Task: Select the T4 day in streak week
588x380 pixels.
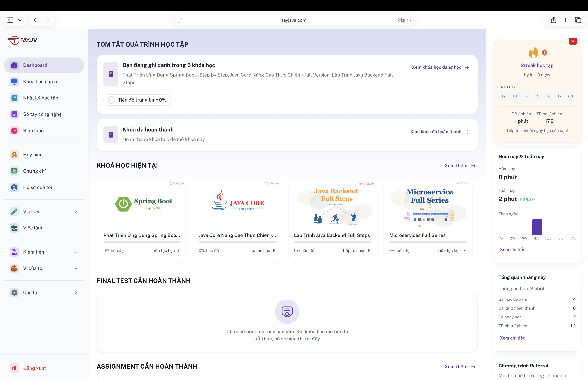Action: tap(526, 96)
